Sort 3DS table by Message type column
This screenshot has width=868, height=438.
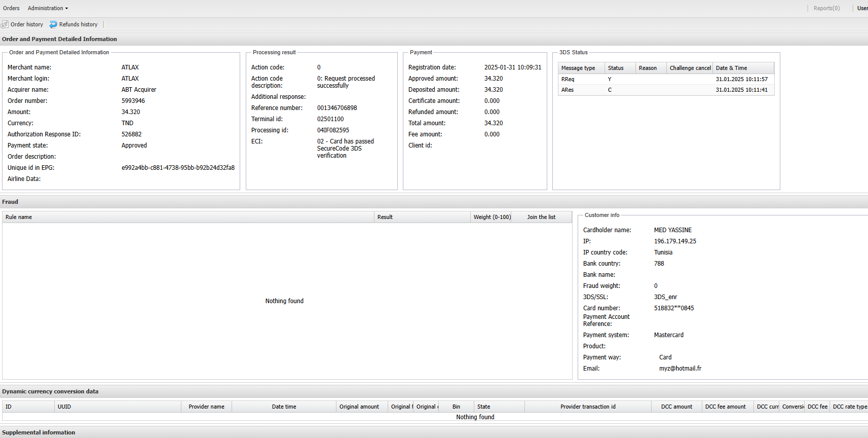tap(581, 68)
